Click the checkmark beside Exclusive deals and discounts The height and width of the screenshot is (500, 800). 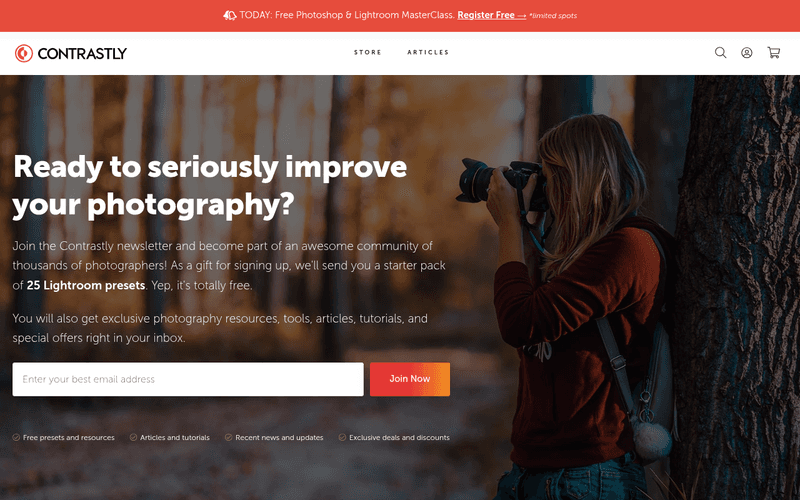[342, 437]
